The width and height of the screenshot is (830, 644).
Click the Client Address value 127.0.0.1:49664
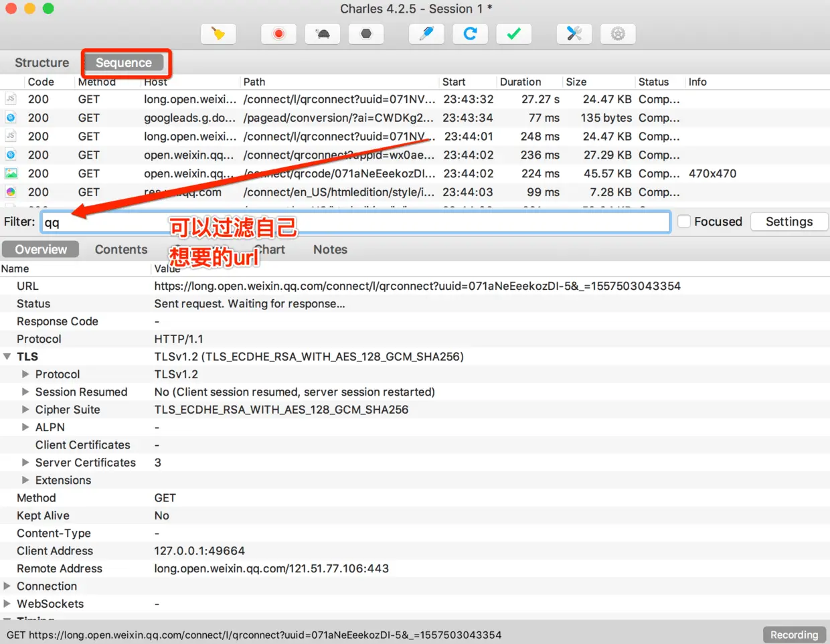[199, 551]
